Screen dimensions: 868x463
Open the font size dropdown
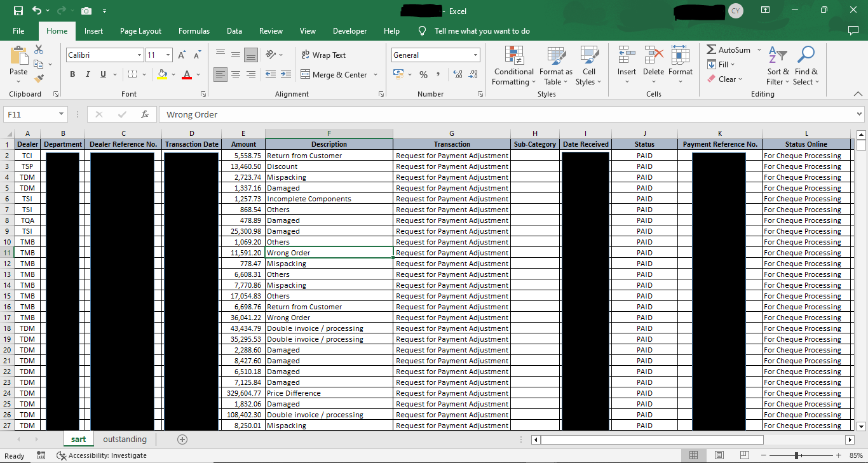168,55
